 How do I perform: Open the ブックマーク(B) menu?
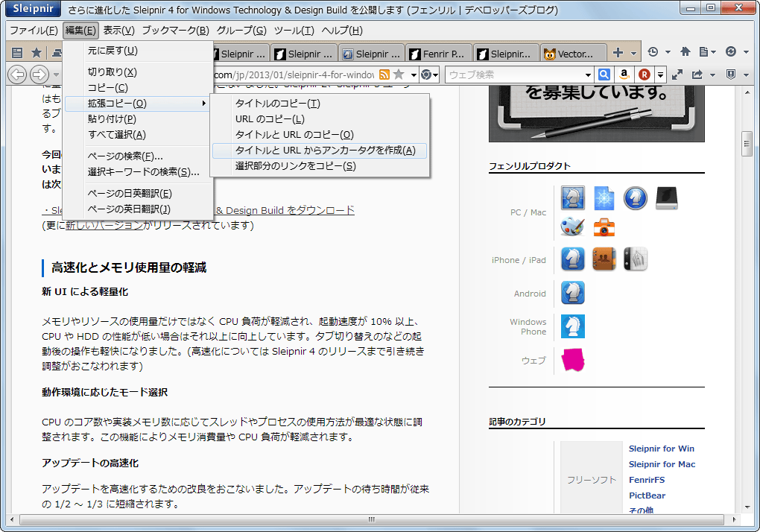(x=175, y=31)
